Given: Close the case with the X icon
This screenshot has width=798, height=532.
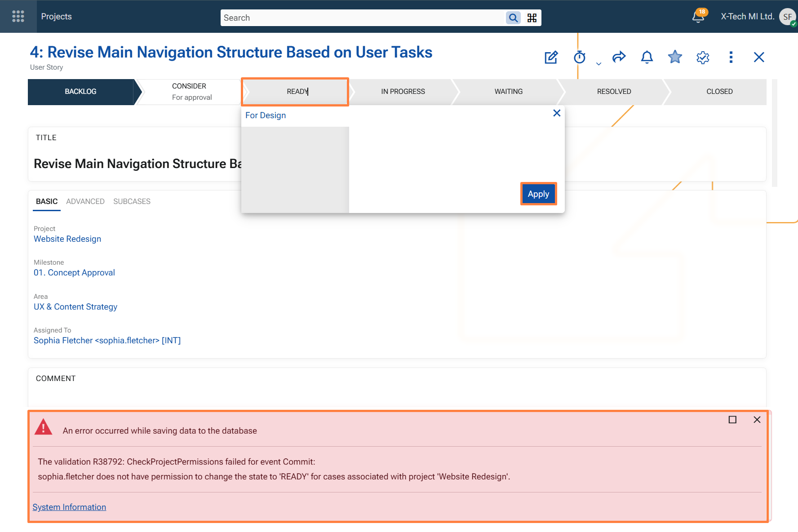Looking at the screenshot, I should tap(759, 57).
